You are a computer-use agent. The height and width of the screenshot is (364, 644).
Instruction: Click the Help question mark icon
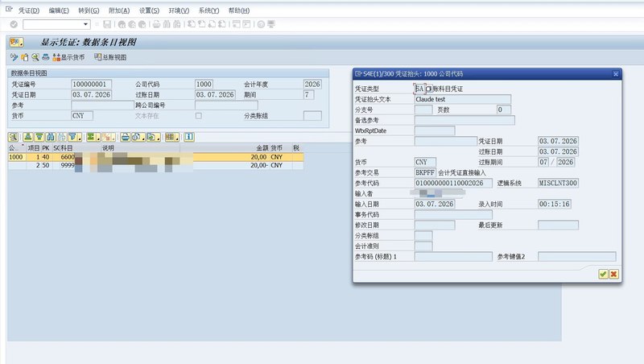261,25
